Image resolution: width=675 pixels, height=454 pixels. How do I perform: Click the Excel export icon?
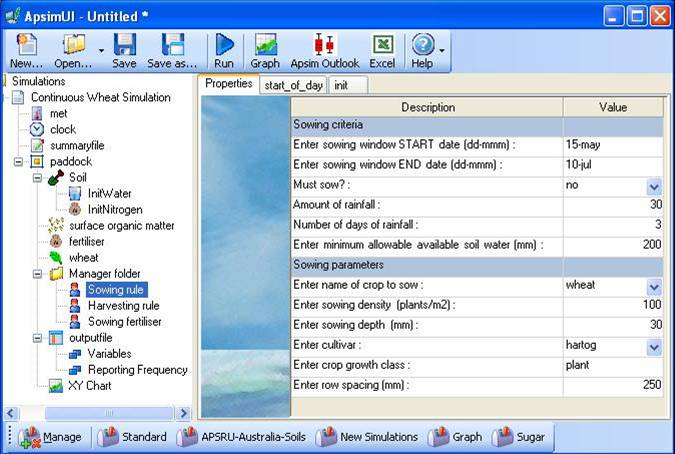point(382,50)
